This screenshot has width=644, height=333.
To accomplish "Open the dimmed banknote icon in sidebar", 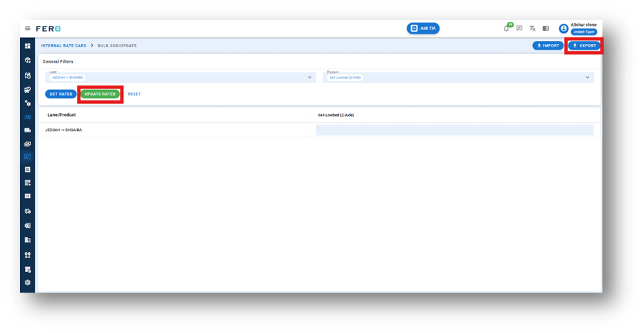I will (27, 117).
